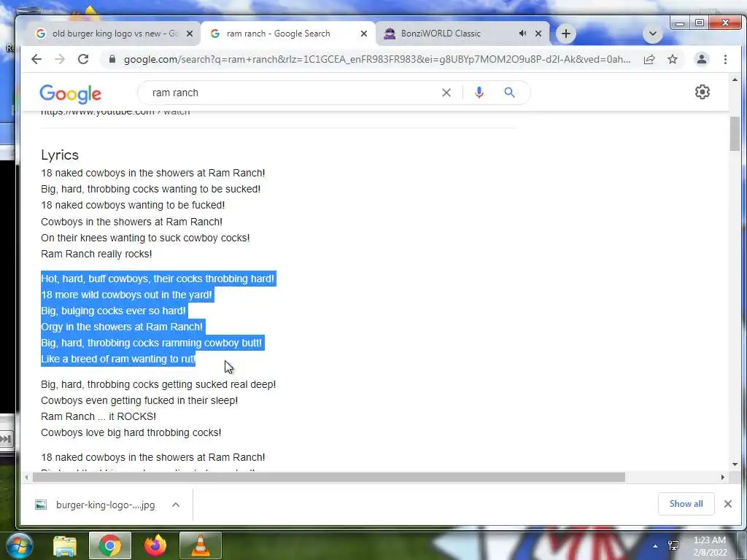Click the forward navigation arrow
The image size is (747, 560).
tap(60, 59)
